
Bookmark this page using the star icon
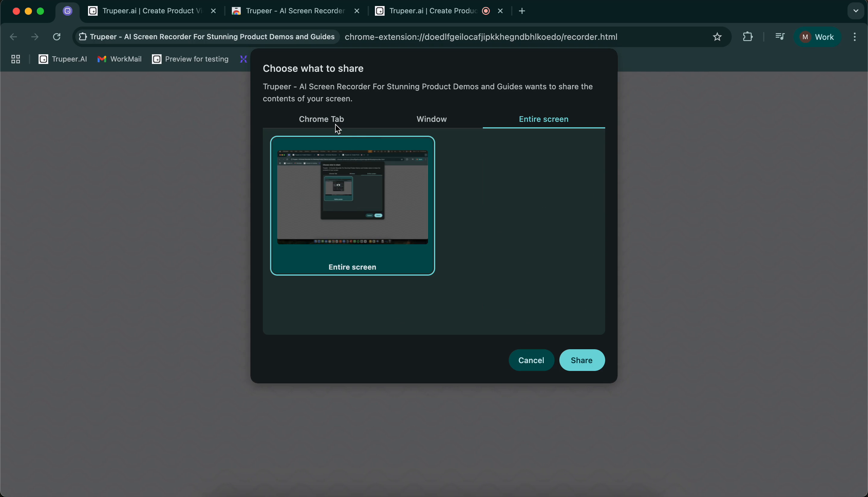click(717, 36)
